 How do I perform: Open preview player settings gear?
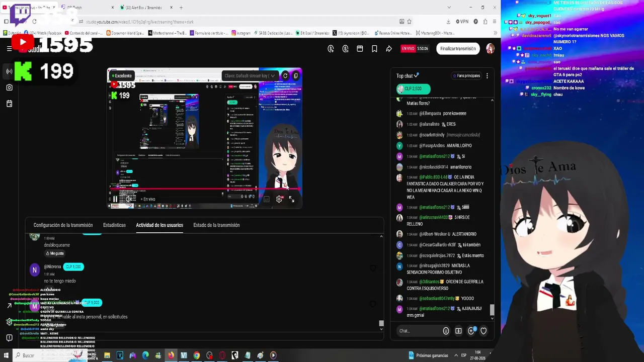[x=279, y=199]
